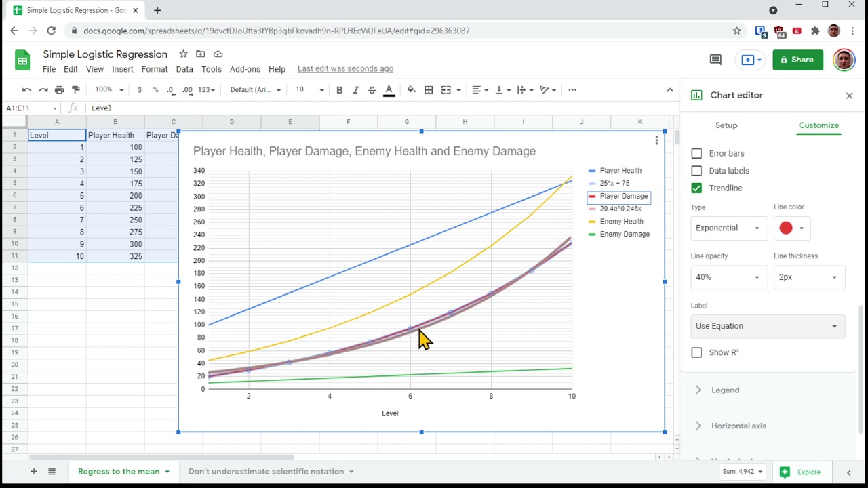868x488 pixels.
Task: Open the Sum: 4,942 dropdown
Action: (x=742, y=472)
